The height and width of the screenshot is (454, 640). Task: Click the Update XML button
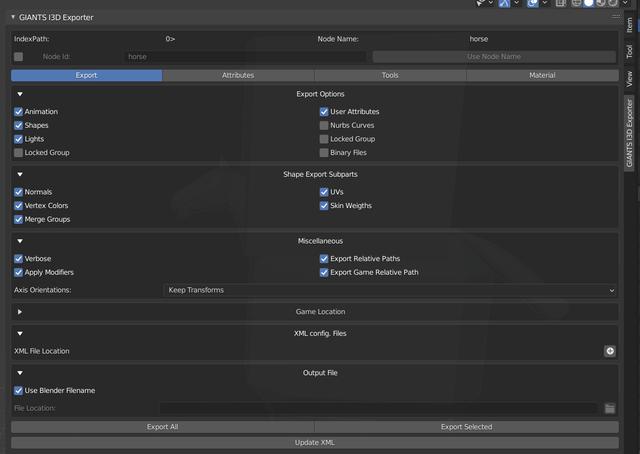315,443
